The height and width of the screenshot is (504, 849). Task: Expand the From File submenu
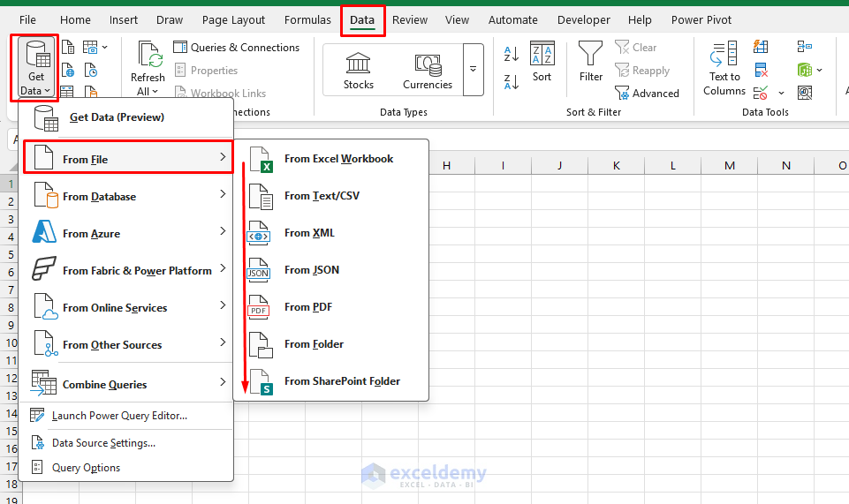(x=128, y=157)
